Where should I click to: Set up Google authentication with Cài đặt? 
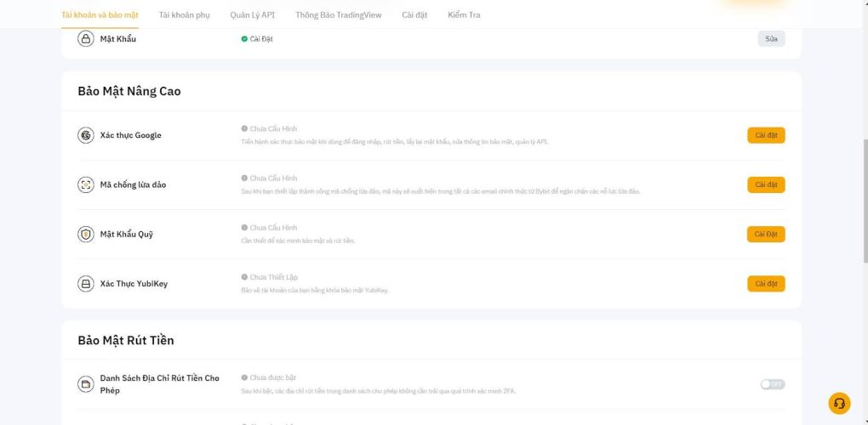(x=766, y=135)
